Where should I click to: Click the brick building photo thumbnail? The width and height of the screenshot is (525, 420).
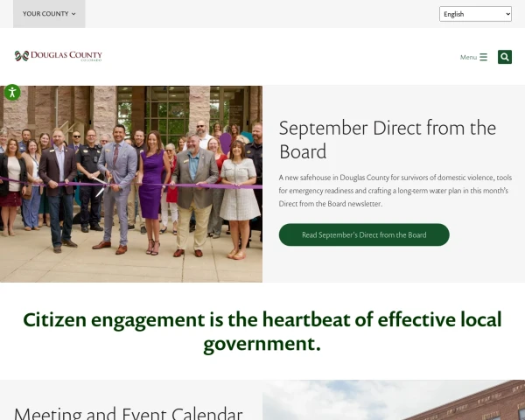(394, 400)
